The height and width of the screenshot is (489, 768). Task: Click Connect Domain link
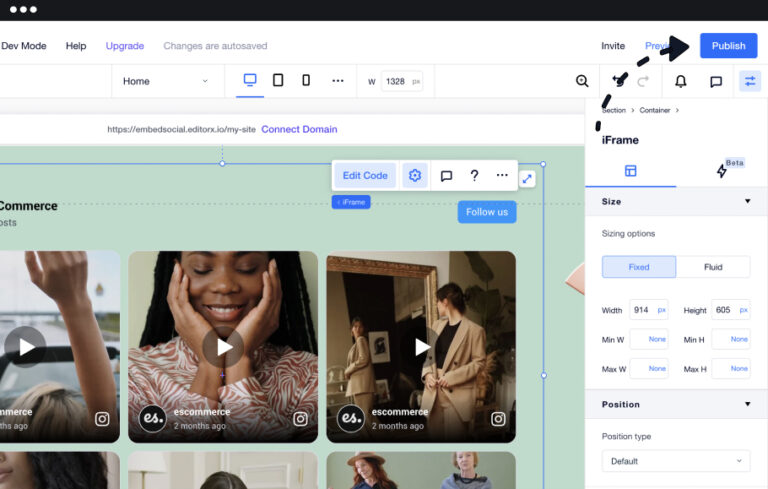299,129
